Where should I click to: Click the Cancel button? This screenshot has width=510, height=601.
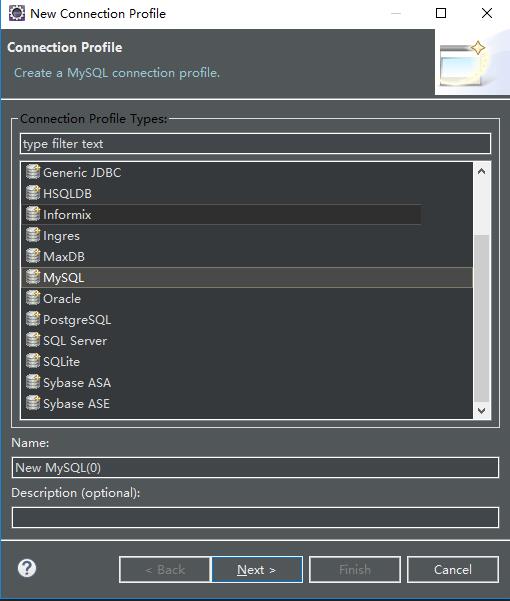[453, 570]
